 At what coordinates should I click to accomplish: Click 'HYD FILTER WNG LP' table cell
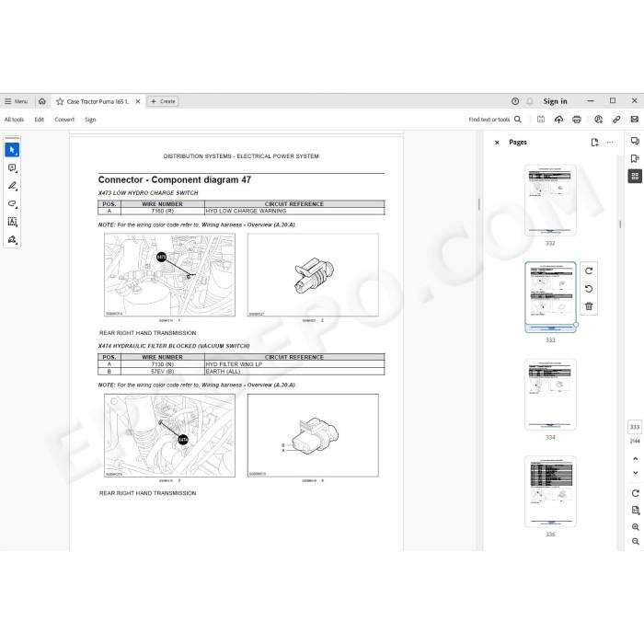click(x=294, y=364)
